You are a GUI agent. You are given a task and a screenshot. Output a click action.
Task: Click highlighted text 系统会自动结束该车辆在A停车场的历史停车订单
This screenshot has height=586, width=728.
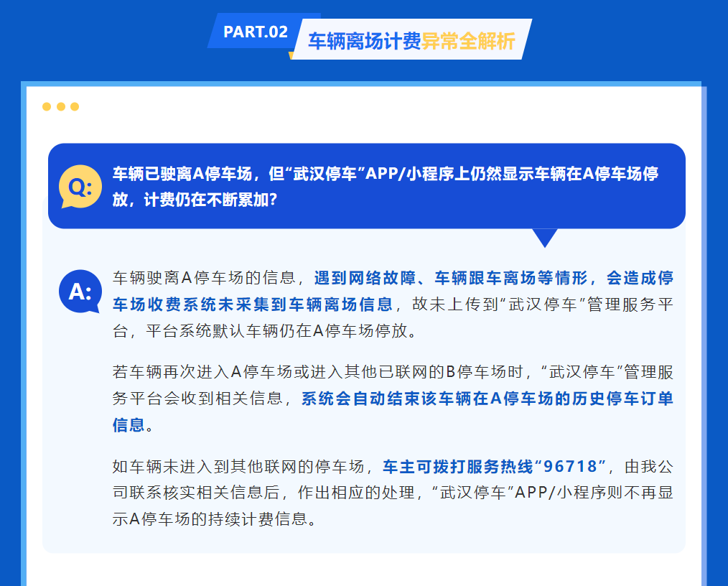point(487,399)
